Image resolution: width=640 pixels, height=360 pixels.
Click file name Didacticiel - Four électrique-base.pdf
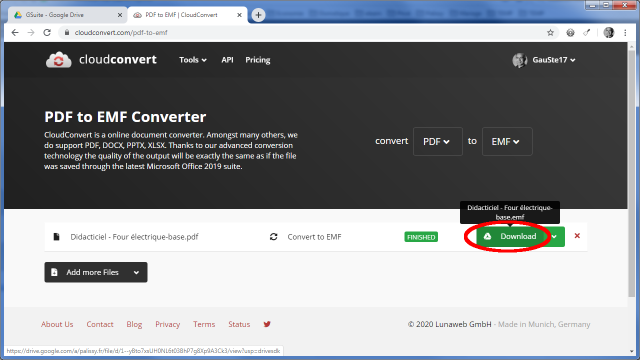tap(134, 237)
